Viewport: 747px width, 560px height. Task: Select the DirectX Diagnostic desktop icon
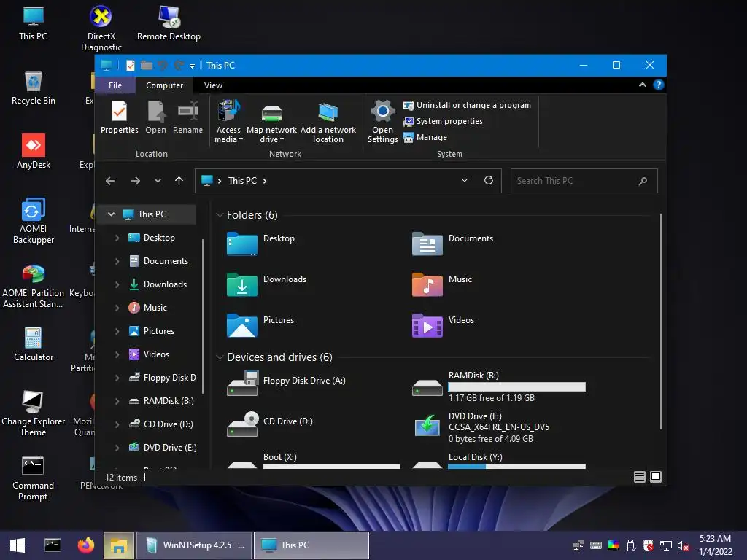tap(101, 28)
